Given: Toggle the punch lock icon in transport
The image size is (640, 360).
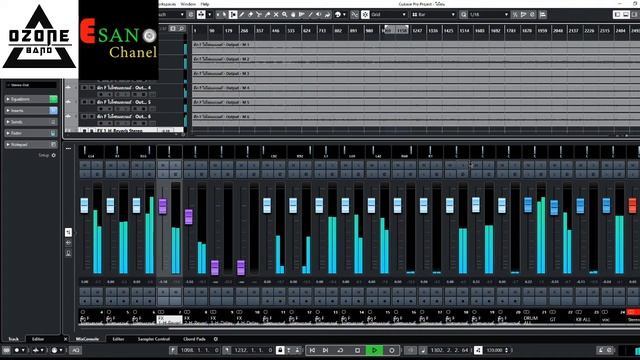Looking at the screenshot, I should point(280,350).
